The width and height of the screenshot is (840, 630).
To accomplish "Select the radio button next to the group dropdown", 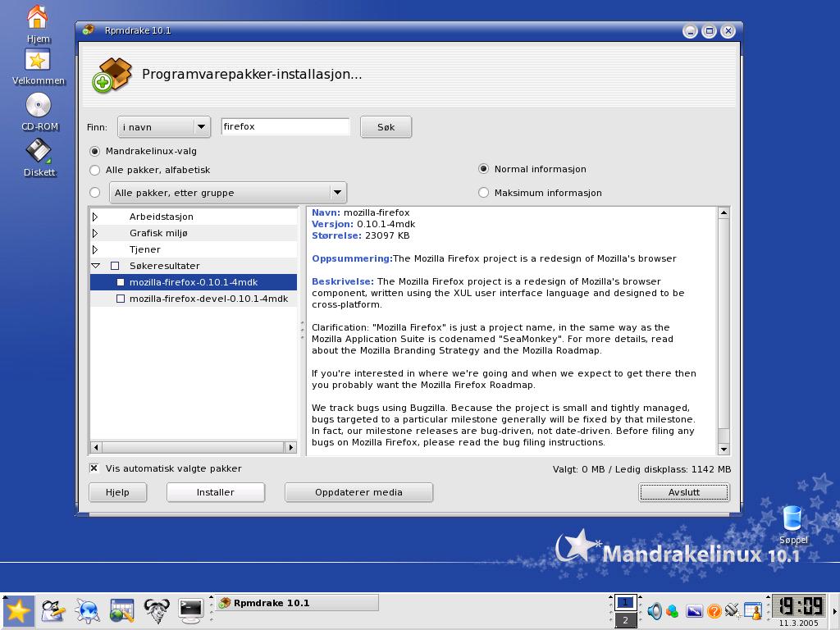I will [95, 192].
